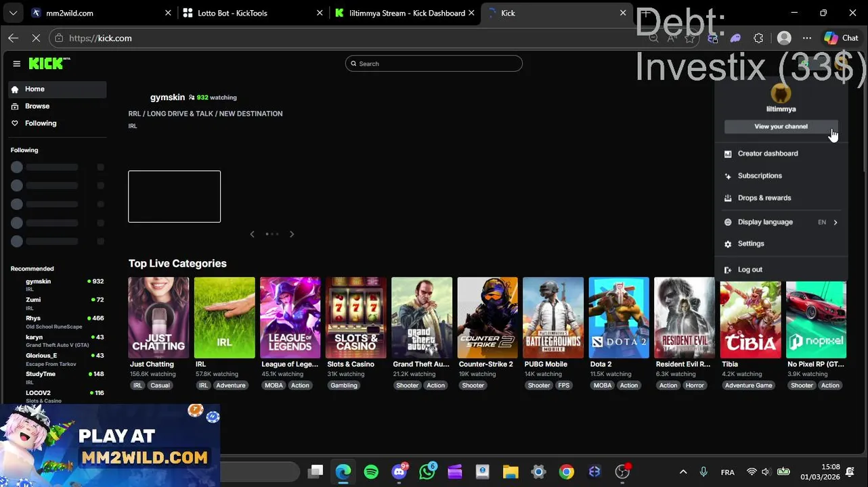Click the Gambling tag under Slots & Casino

pyautogui.click(x=344, y=386)
